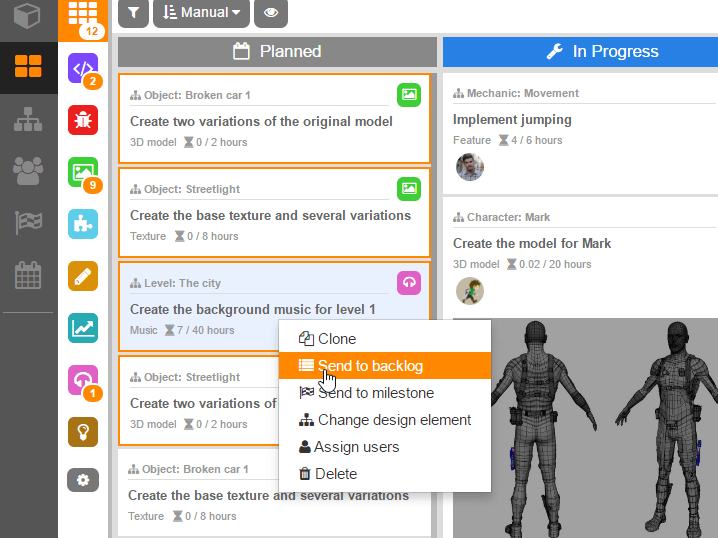The height and width of the screenshot is (538, 718).
Task: Open the red bug tracker icon
Action: [x=82, y=120]
